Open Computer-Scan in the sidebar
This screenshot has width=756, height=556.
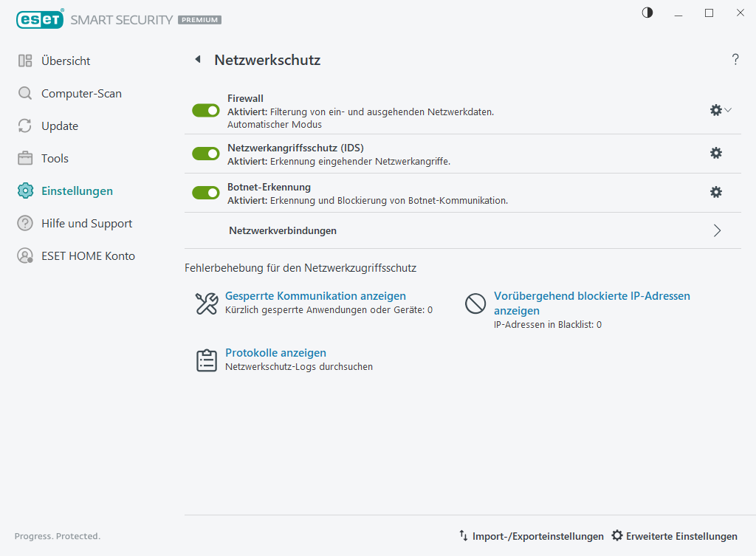coord(81,94)
